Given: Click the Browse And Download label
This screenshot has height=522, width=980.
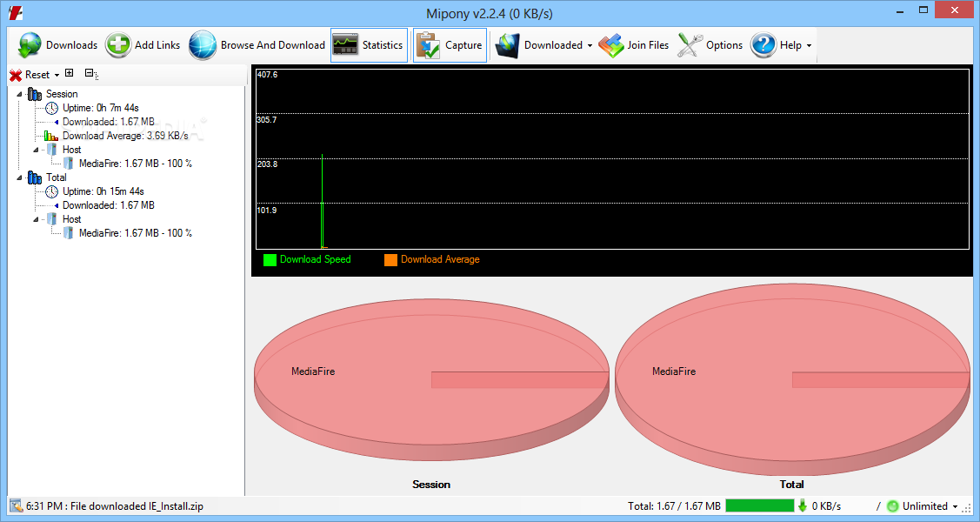Looking at the screenshot, I should [272, 45].
